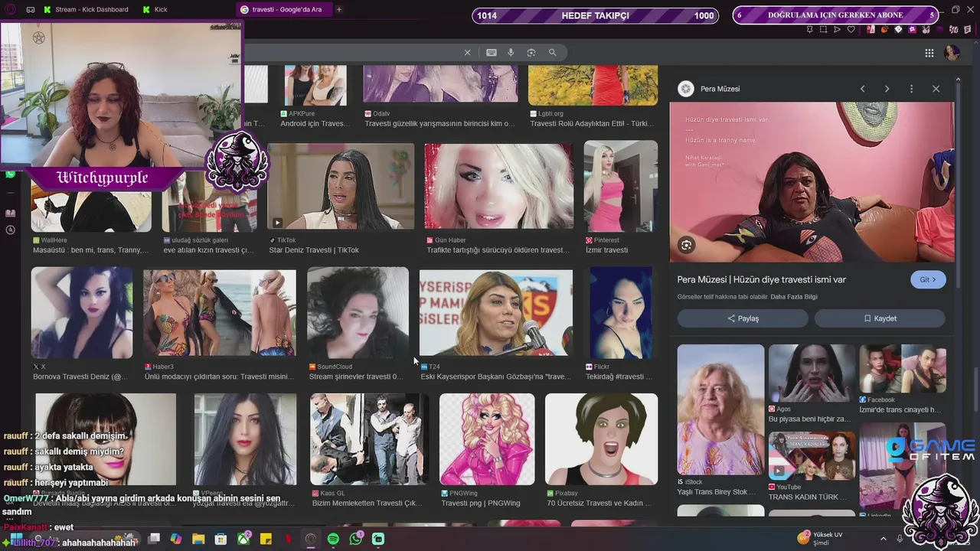Open File Explorer from the taskbar
Image resolution: width=980 pixels, height=551 pixels.
[198, 539]
